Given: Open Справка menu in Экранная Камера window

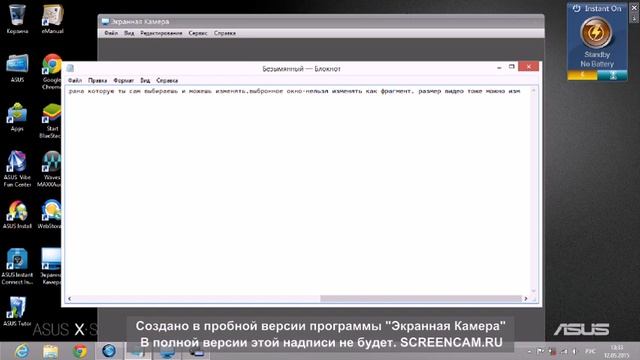Looking at the screenshot, I should pos(224,33).
